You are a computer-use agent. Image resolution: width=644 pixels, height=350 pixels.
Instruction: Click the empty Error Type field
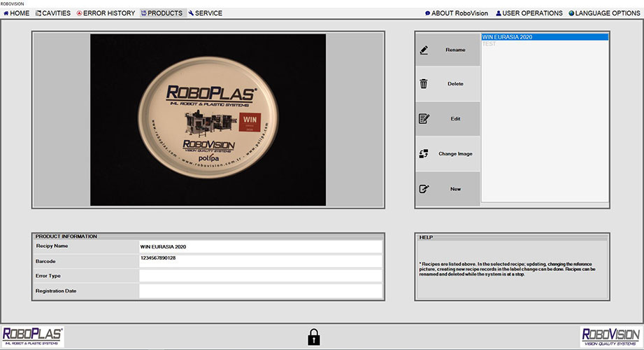pyautogui.click(x=260, y=276)
